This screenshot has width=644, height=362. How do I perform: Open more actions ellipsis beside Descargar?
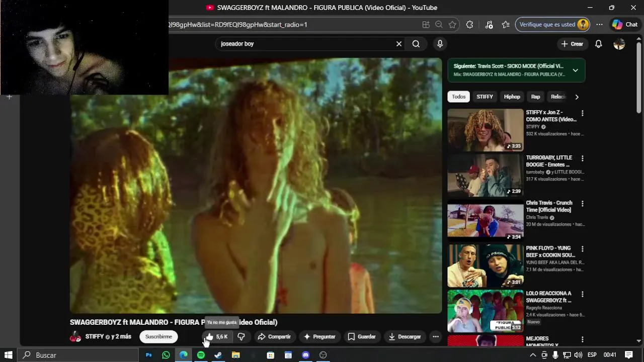[x=436, y=337]
